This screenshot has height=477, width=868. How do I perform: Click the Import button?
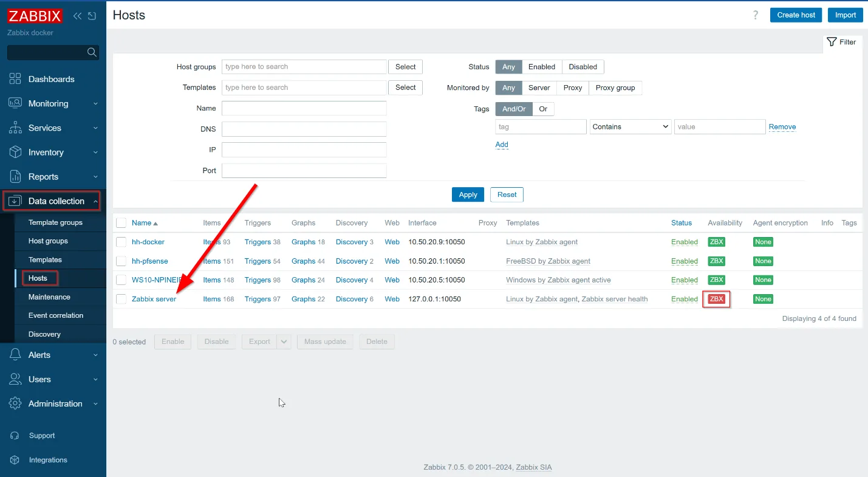pos(845,15)
